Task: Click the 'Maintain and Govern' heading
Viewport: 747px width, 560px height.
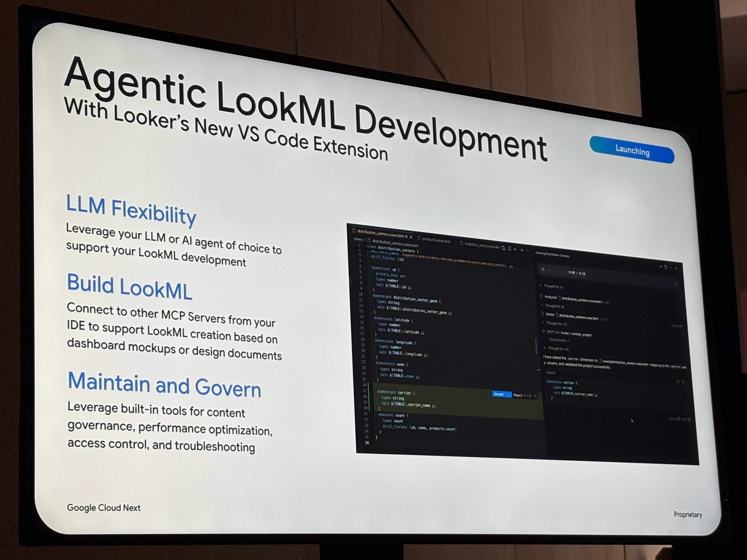Action: point(165,385)
